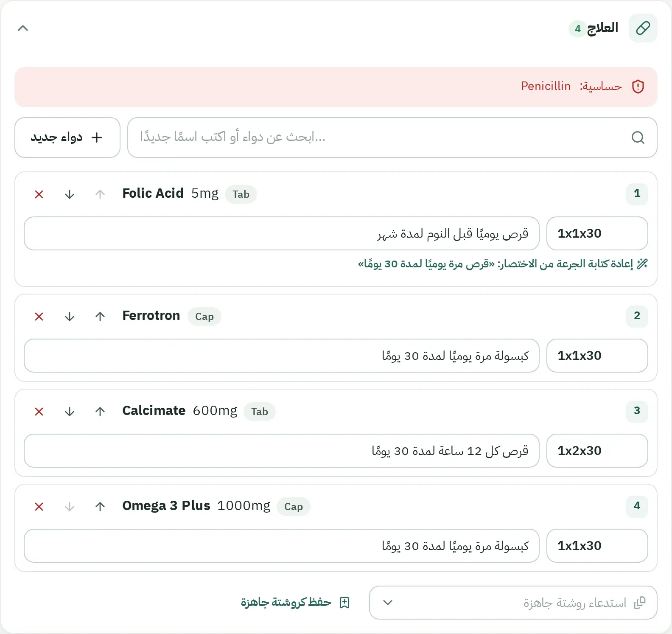Click the number 1 badge on Folic Acid card
Screen dimensions: 672x634
[637, 194]
